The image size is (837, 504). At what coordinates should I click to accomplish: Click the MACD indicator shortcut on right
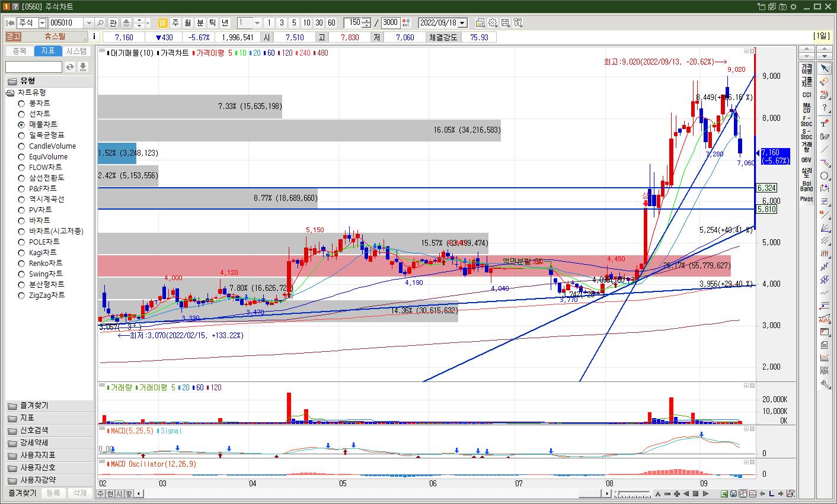click(807, 108)
